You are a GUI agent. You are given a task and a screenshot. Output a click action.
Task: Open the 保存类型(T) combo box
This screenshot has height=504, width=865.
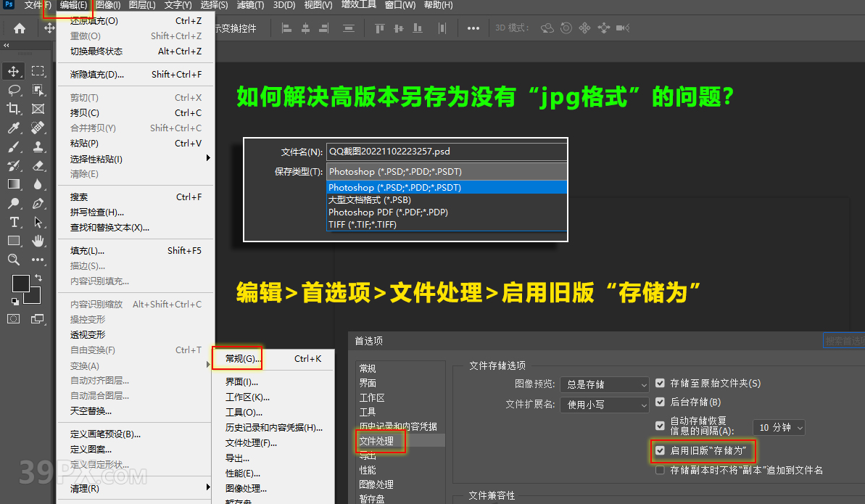click(x=447, y=172)
